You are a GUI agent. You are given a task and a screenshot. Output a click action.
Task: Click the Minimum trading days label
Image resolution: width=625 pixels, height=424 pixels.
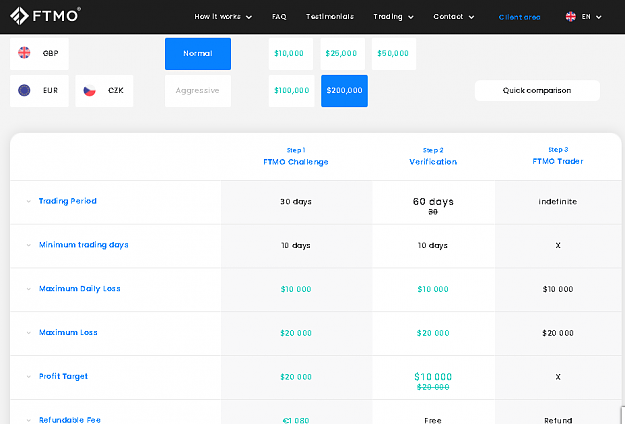tap(84, 245)
